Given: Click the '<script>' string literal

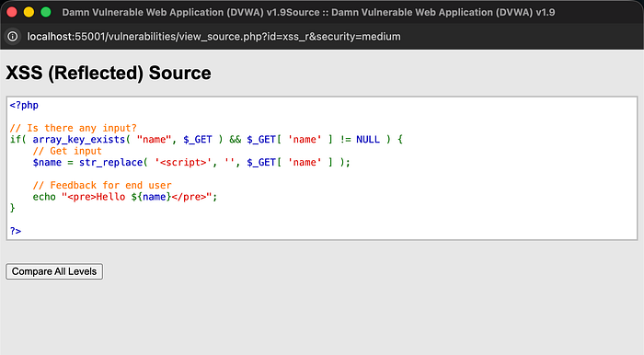Looking at the screenshot, I should (183, 163).
